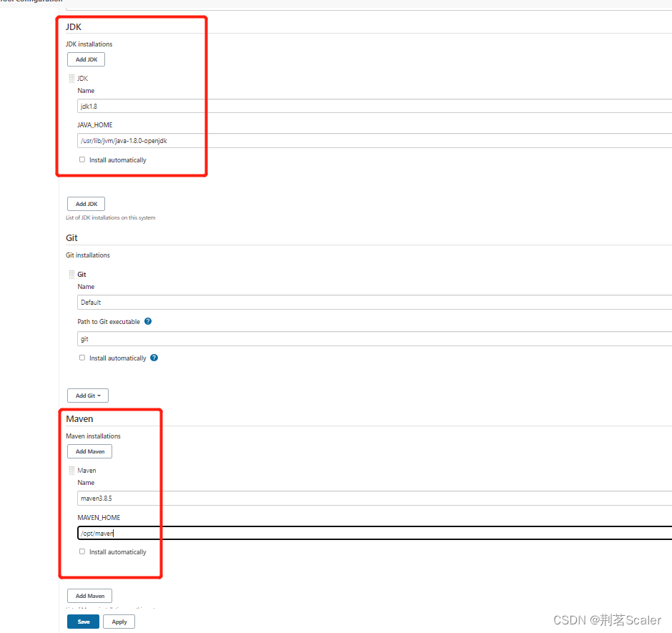
Task: Enable Install automatically for JDK
Action: tap(82, 160)
